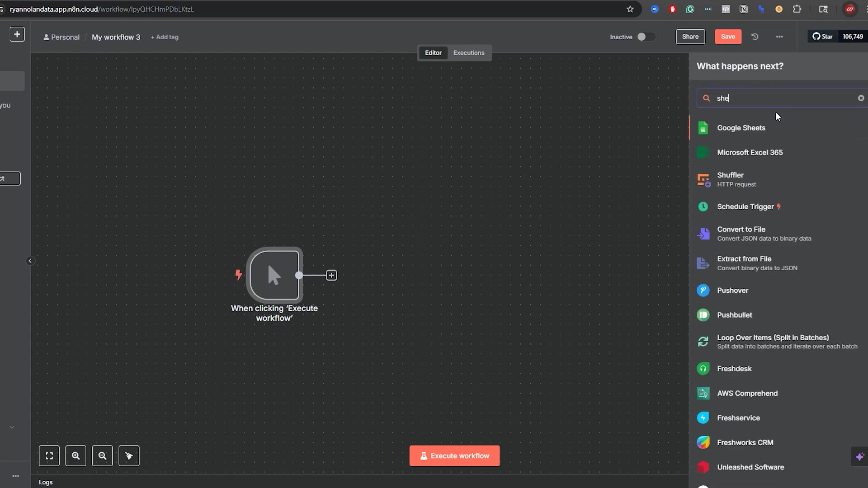Toggle the workflow Inactive switch
Screen dimensions: 868x488
[x=646, y=37]
